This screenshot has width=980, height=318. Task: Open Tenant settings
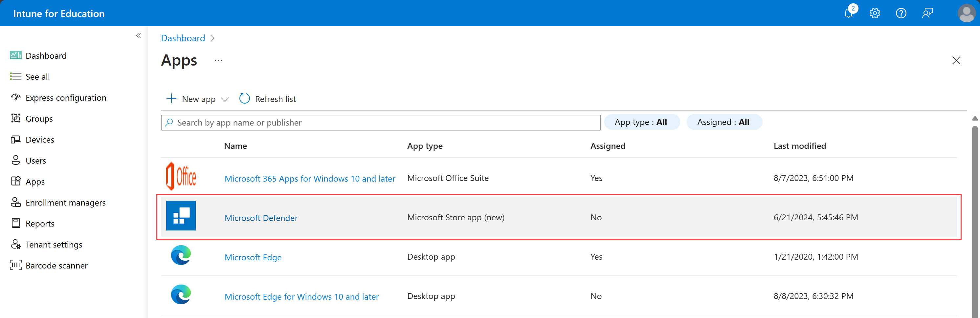pyautogui.click(x=54, y=244)
